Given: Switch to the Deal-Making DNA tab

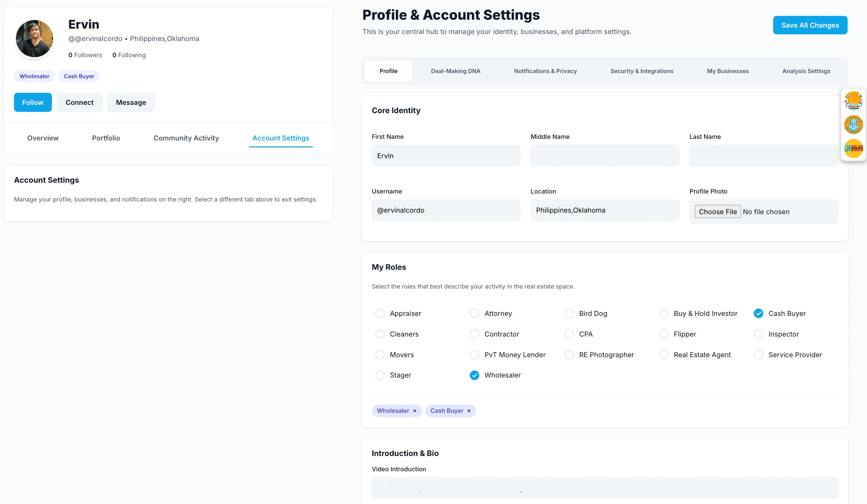Looking at the screenshot, I should point(455,71).
